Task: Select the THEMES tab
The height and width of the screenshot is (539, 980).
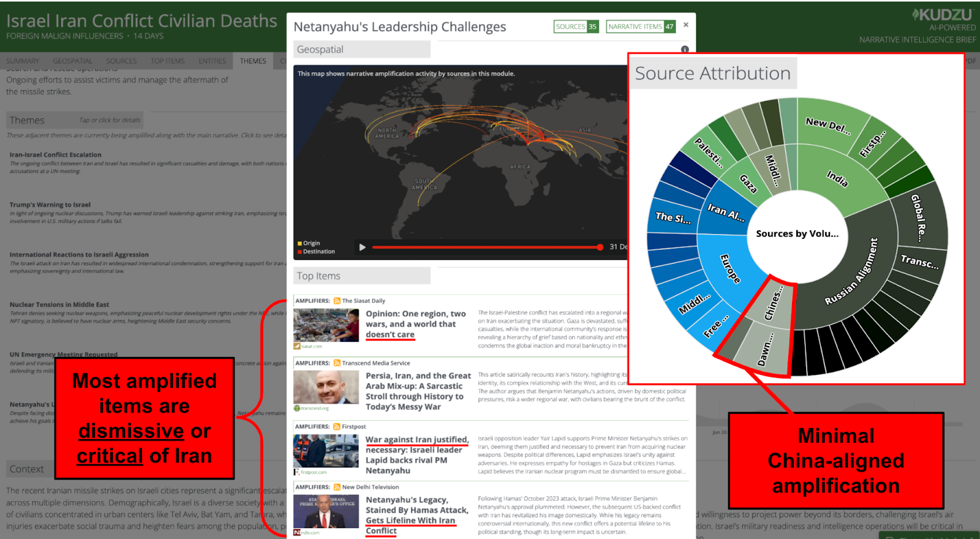Action: coord(253,61)
